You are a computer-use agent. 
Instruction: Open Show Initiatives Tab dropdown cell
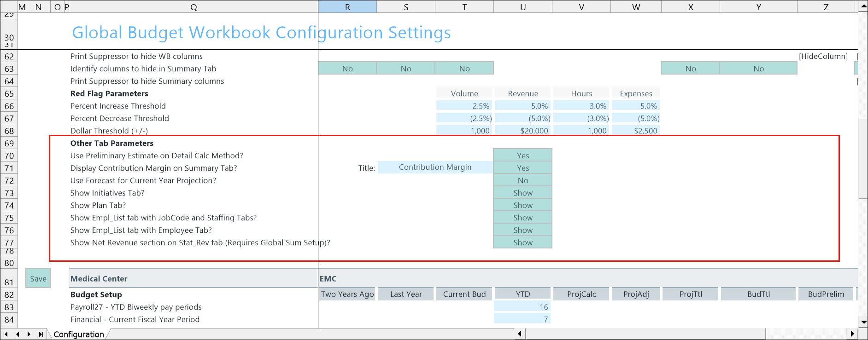(x=522, y=193)
